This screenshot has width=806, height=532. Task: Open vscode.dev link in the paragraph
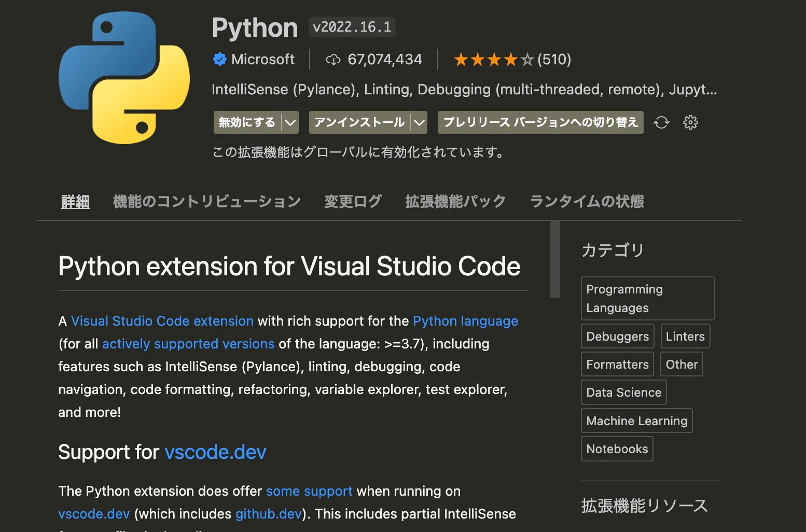click(94, 514)
